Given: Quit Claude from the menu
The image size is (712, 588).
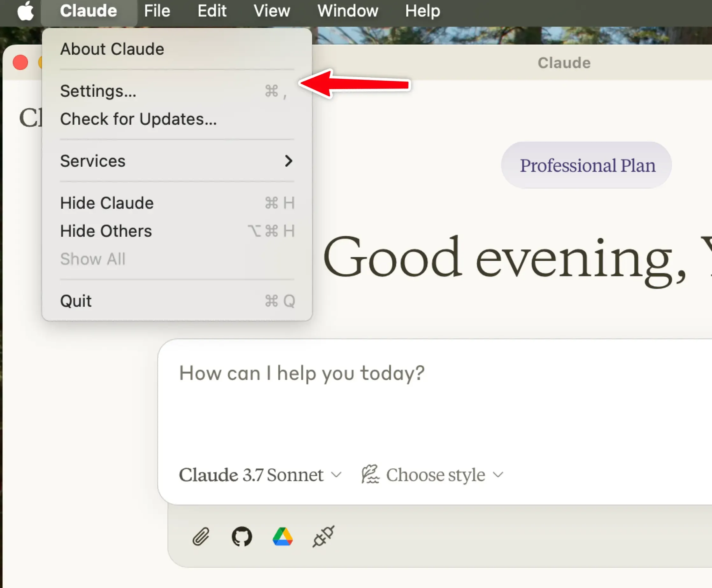Looking at the screenshot, I should coord(75,301).
